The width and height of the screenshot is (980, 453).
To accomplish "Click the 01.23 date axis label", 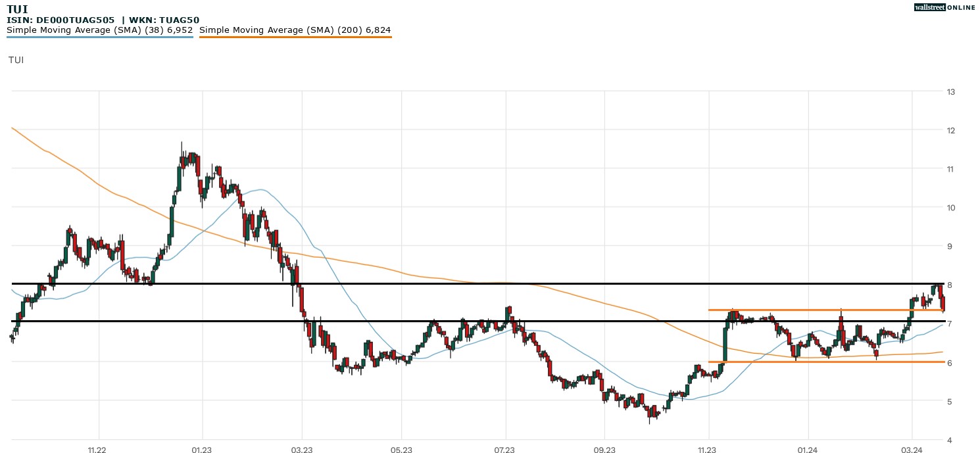I will click(201, 450).
